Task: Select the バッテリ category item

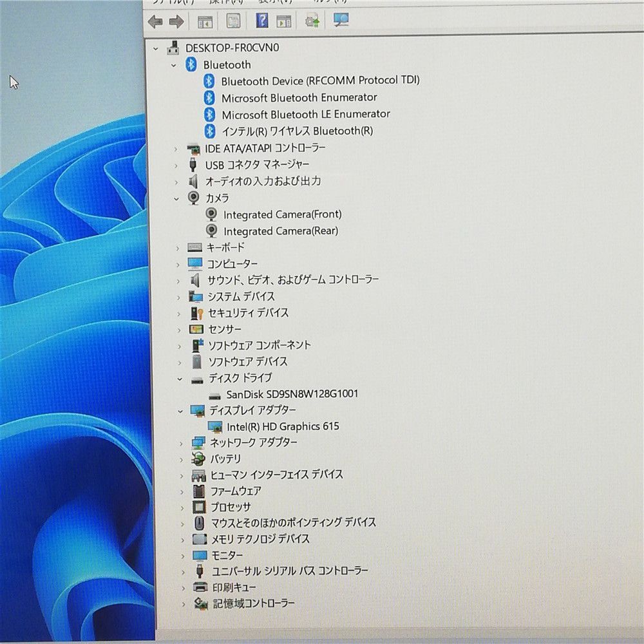Action: [x=225, y=459]
